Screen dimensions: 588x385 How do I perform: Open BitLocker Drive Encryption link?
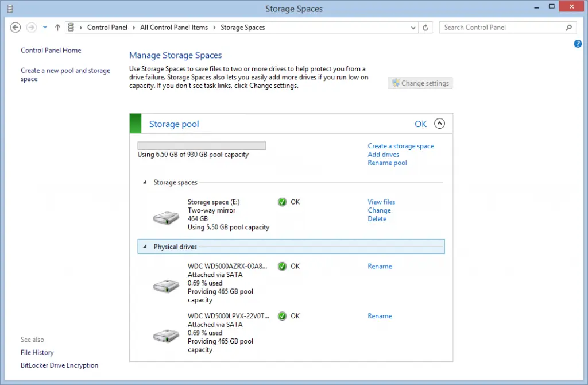click(x=59, y=365)
